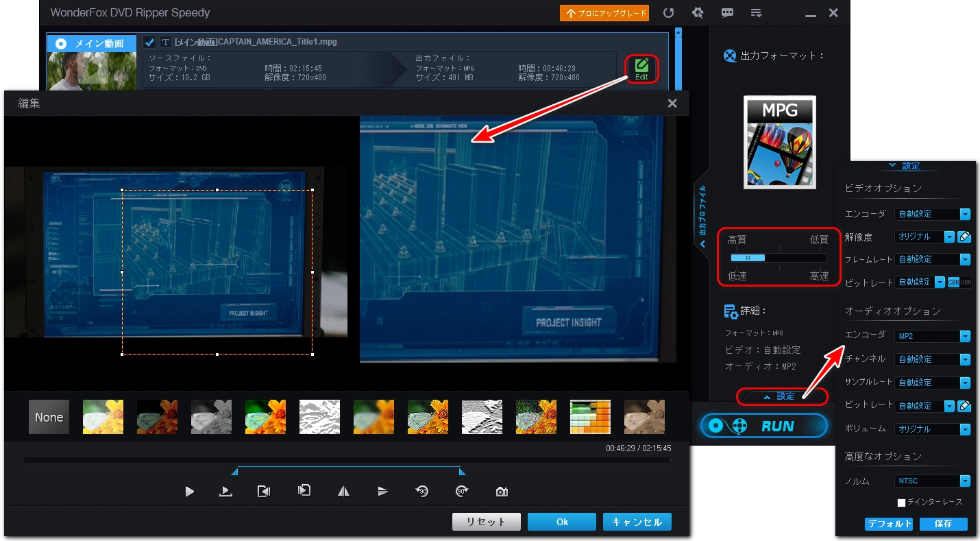
Task: Open the video ビットレート dropdown
Action: point(920,282)
